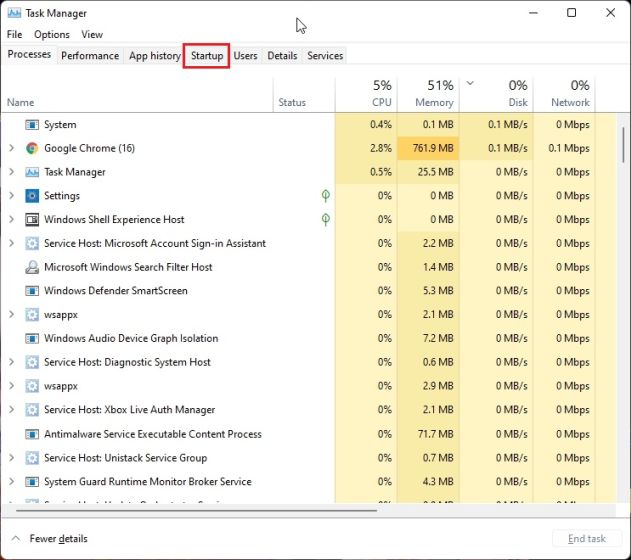The width and height of the screenshot is (631, 560).
Task: Expand Service Host: Microsoft Account Sign-in Assistant
Action: 12,243
